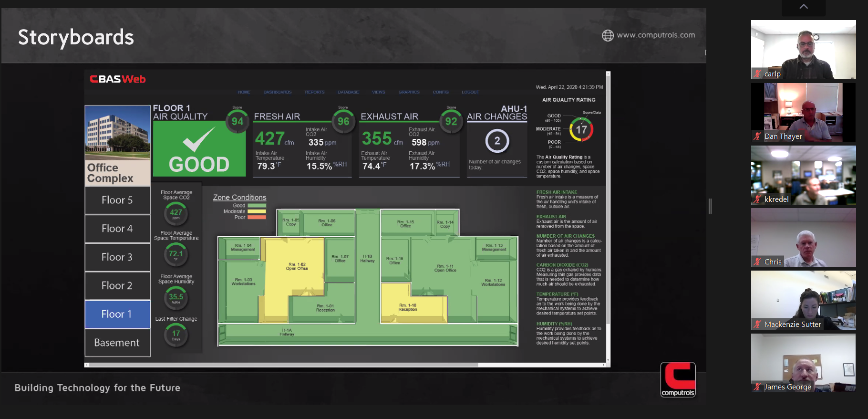
Task: Select Rm. 1-13 Management zone
Action: pos(494,247)
